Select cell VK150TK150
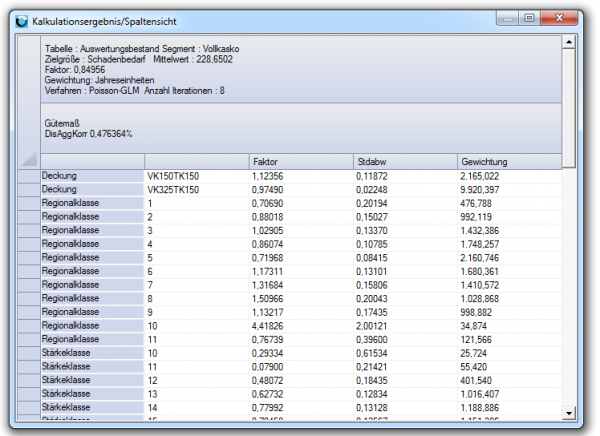The image size is (600, 436). [173, 176]
